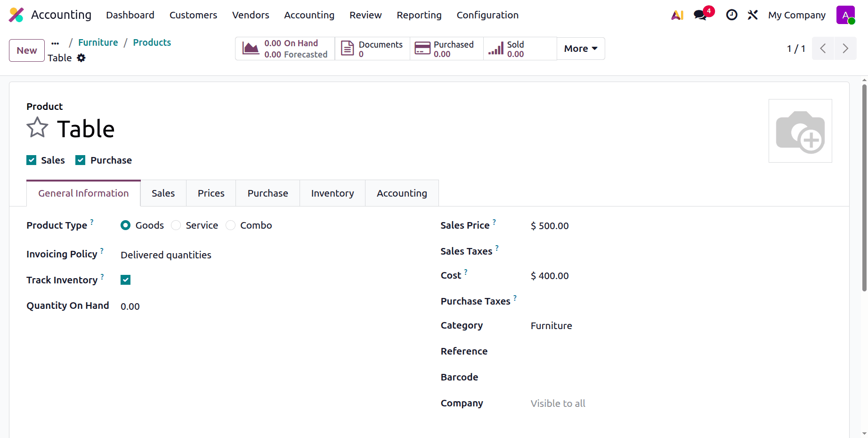Click the Odoo Accounting app logo
Screen dimensions: 868x438
tap(16, 15)
